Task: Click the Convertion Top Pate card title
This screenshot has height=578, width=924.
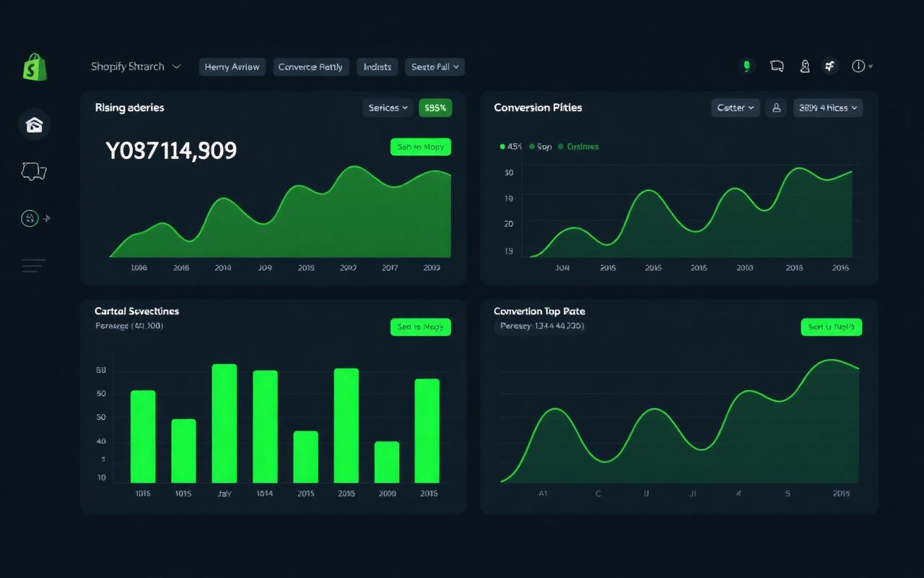Action: coord(539,311)
